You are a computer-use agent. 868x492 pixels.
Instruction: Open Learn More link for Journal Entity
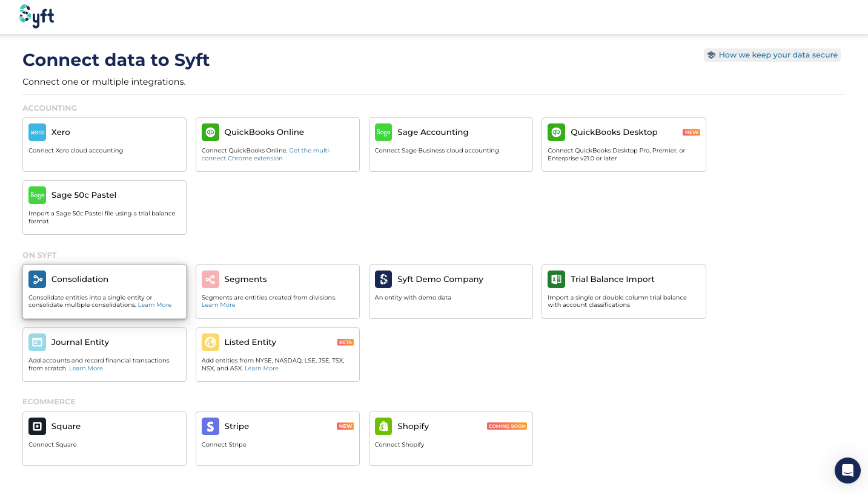click(86, 369)
